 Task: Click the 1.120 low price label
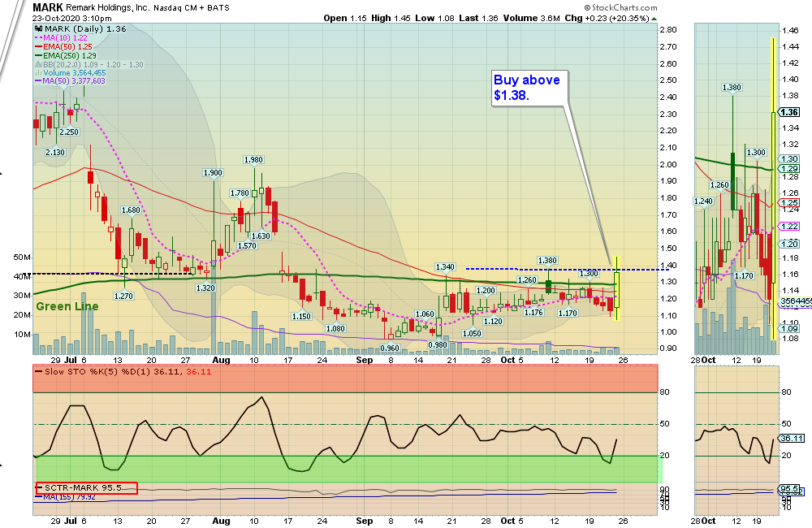pos(493,321)
